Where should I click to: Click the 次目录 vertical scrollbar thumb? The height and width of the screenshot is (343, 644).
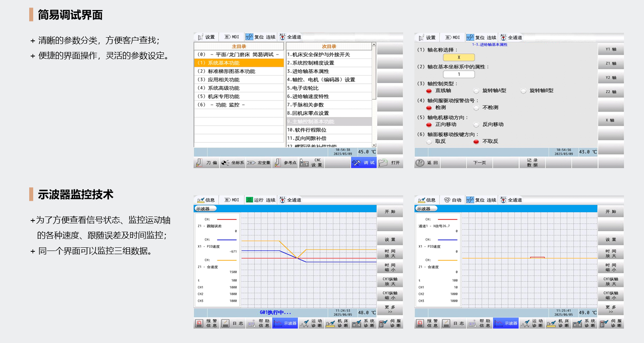coord(374,72)
